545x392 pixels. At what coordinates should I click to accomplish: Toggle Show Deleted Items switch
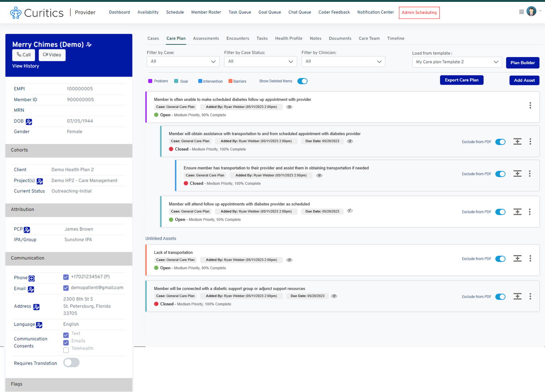click(302, 81)
